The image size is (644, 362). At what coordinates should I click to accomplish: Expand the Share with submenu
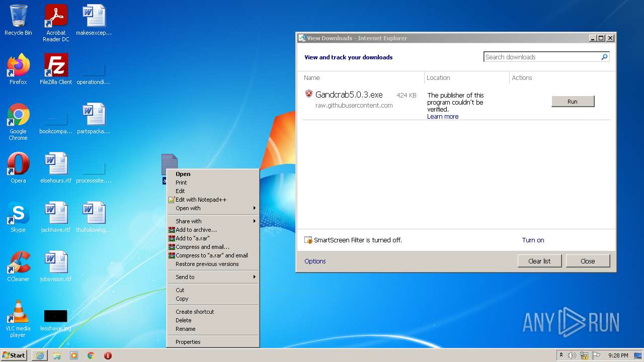click(x=213, y=221)
